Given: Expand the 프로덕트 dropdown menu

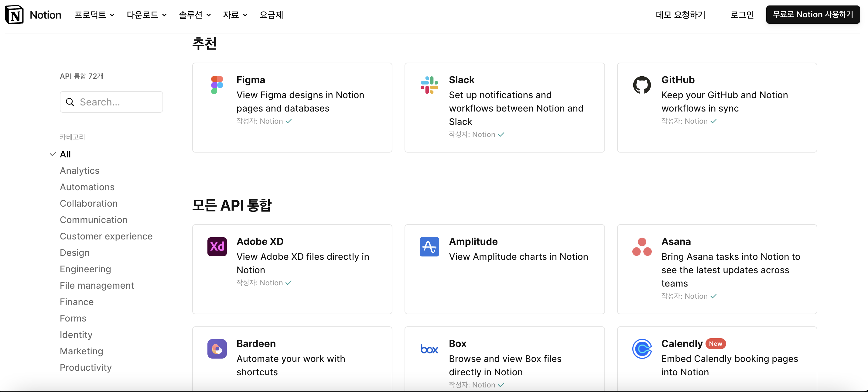Looking at the screenshot, I should click(94, 15).
